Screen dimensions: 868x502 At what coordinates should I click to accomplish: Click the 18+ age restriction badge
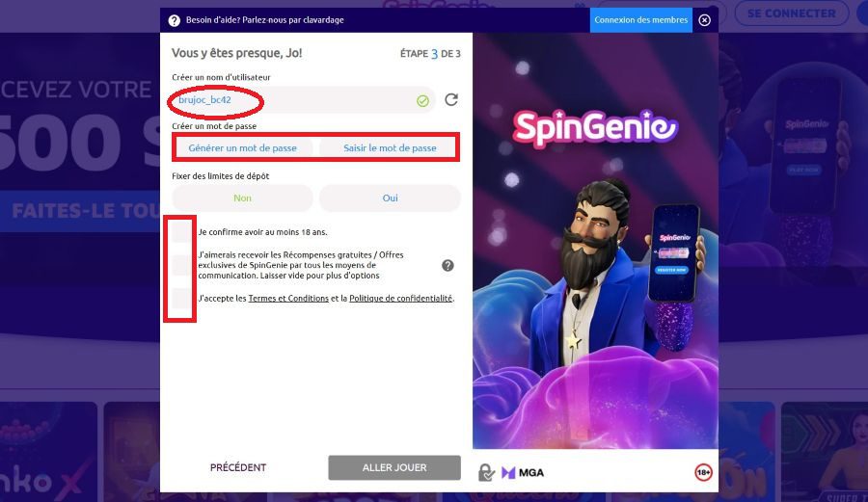[x=703, y=472]
